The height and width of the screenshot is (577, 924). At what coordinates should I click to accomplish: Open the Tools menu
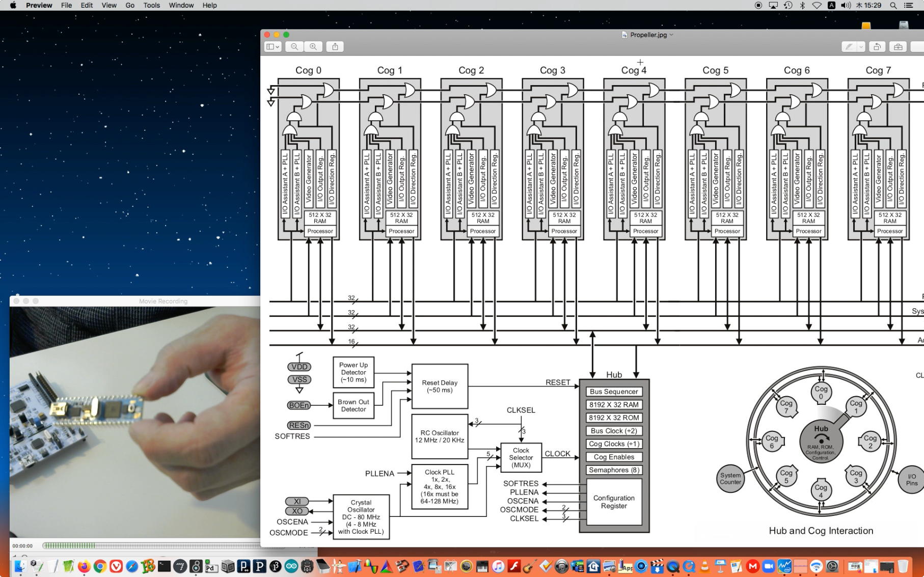coord(151,5)
